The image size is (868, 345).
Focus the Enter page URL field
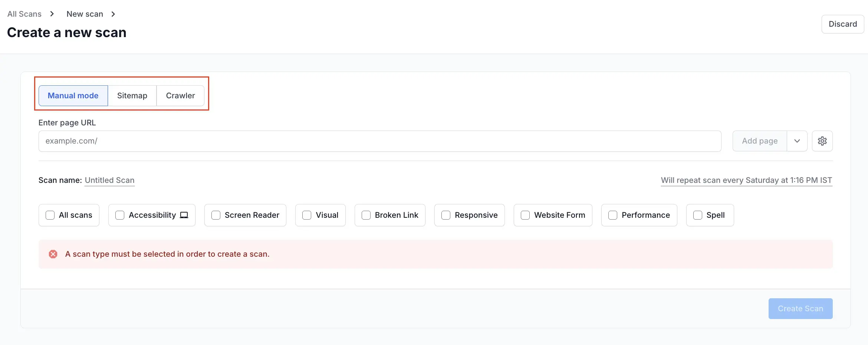tap(380, 141)
